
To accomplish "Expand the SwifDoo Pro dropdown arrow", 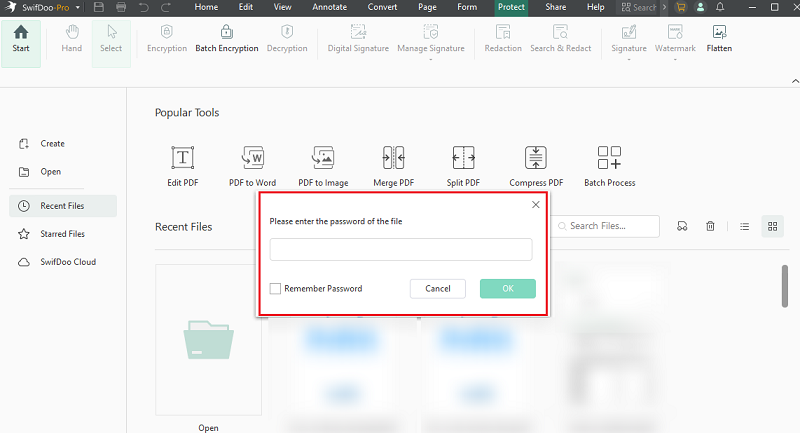I will tap(78, 8).
